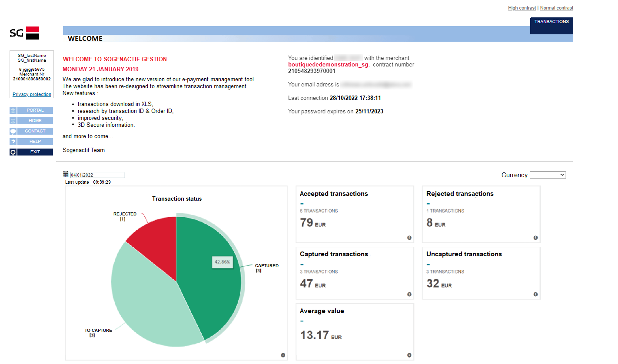Click the Average value heading

322,311
